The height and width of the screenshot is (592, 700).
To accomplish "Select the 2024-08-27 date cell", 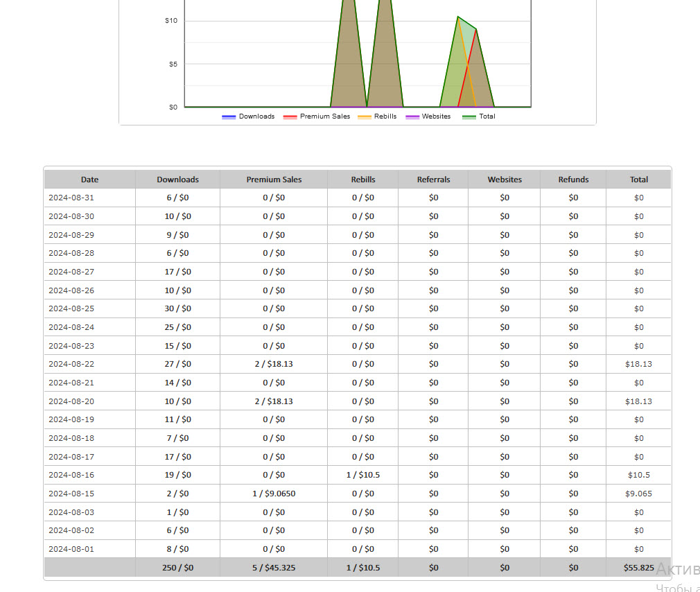I will point(89,272).
